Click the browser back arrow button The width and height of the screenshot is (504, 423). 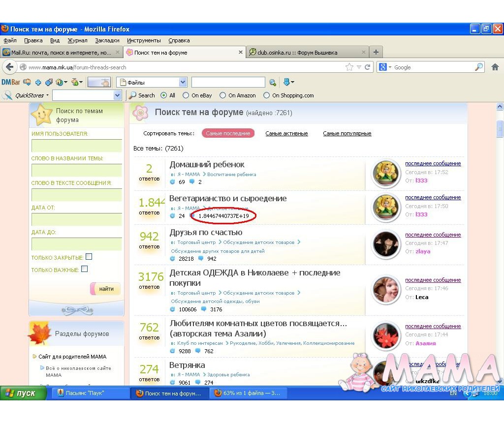[9, 67]
